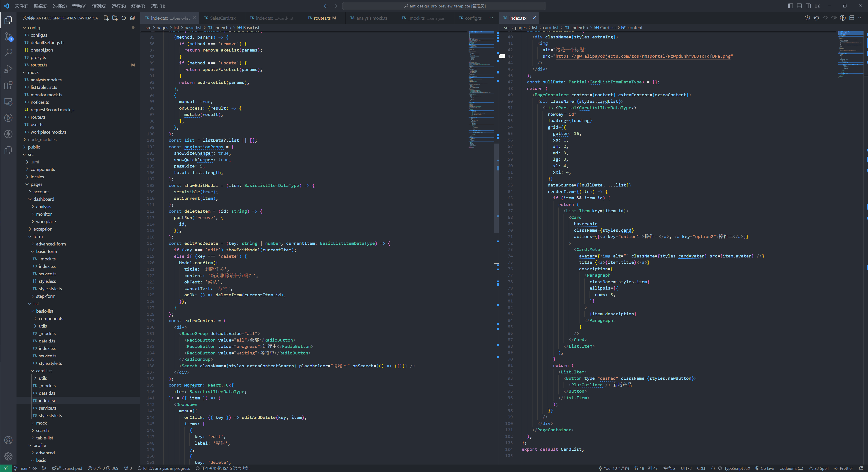Close the right index.tsx tab
This screenshot has width=868, height=472.
[x=534, y=18]
